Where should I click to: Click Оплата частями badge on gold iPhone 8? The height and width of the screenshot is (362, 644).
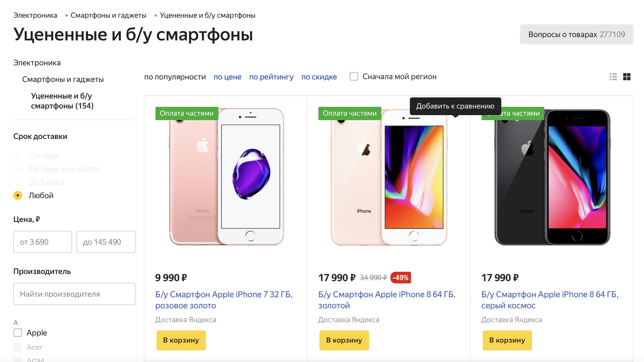click(350, 113)
